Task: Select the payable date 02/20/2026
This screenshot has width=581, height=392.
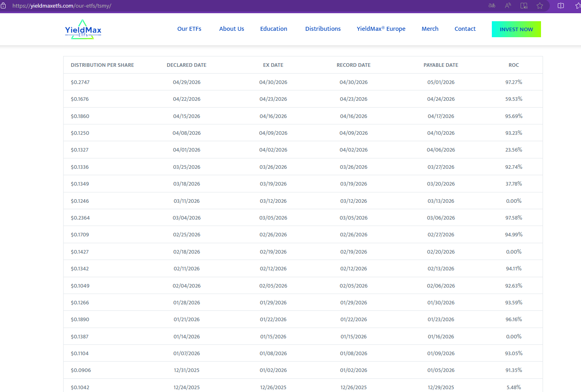Action: [441, 252]
